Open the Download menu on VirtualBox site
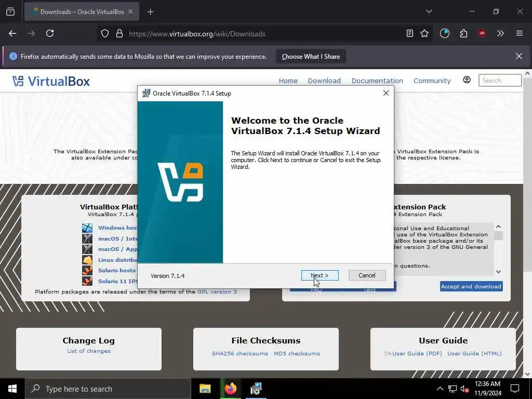Viewport: 532px width, 399px height. pos(324,81)
